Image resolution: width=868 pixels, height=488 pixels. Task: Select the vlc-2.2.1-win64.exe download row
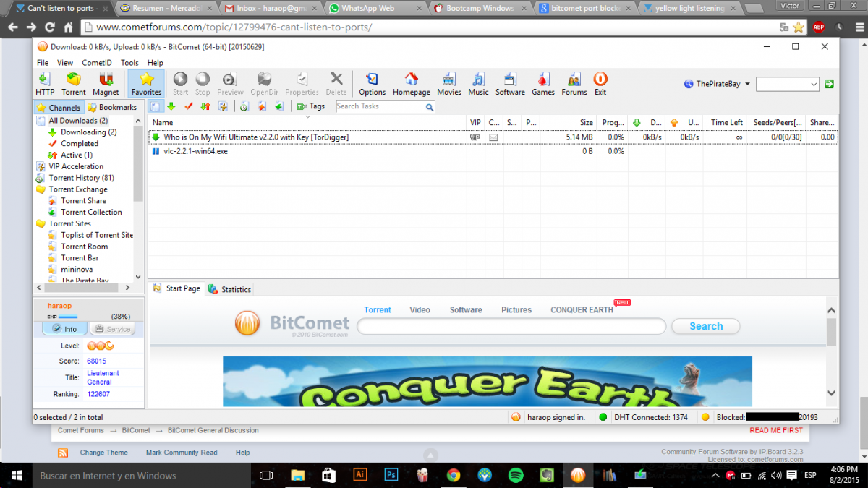[493, 151]
